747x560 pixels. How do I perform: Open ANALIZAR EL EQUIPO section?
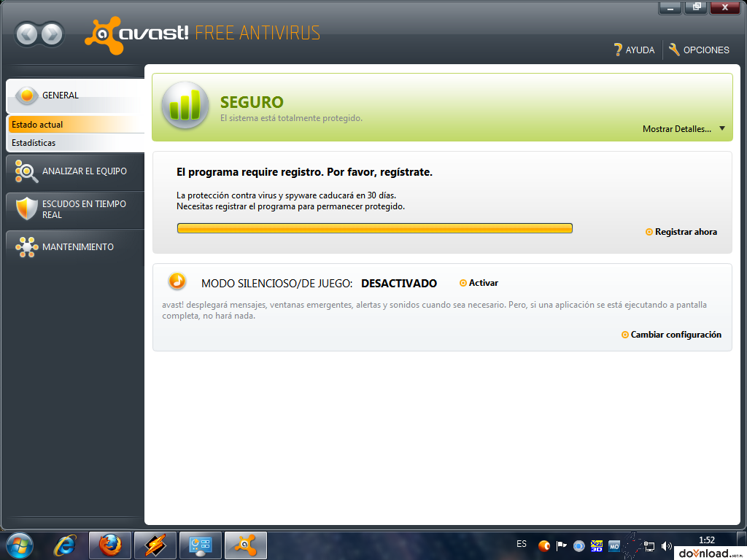75,171
